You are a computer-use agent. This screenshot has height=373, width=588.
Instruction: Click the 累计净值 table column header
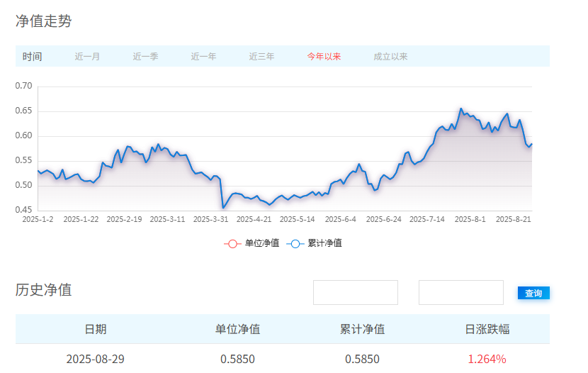point(362,329)
